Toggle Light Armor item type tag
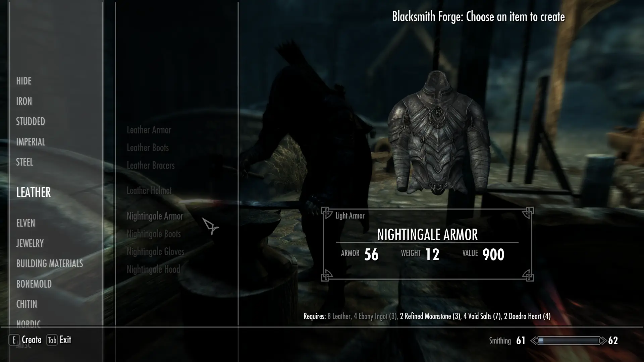 pos(350,215)
